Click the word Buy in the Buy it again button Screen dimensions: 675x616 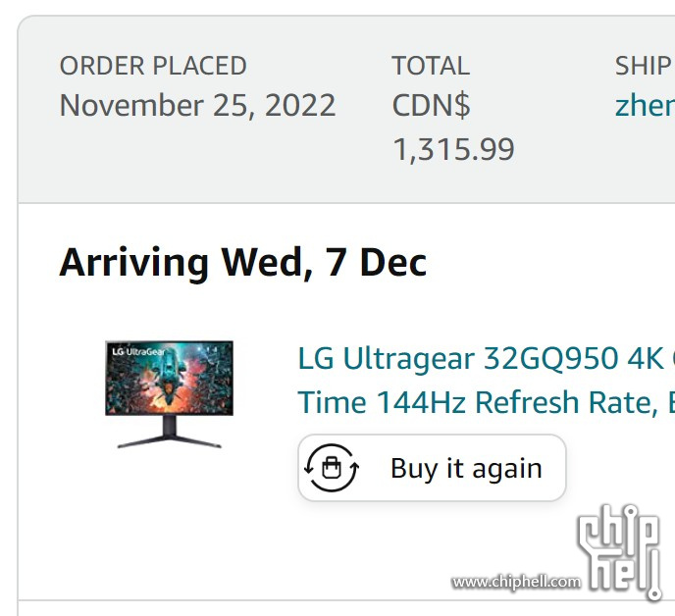[414, 469]
